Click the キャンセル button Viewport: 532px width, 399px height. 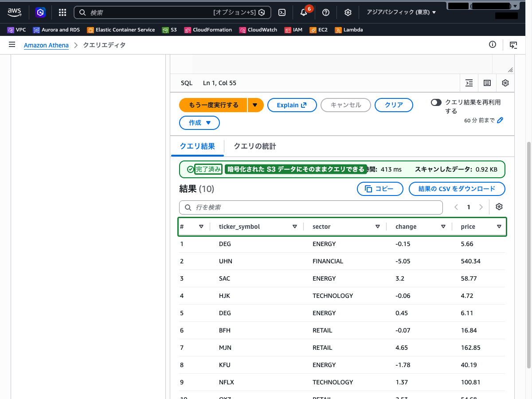pos(346,105)
